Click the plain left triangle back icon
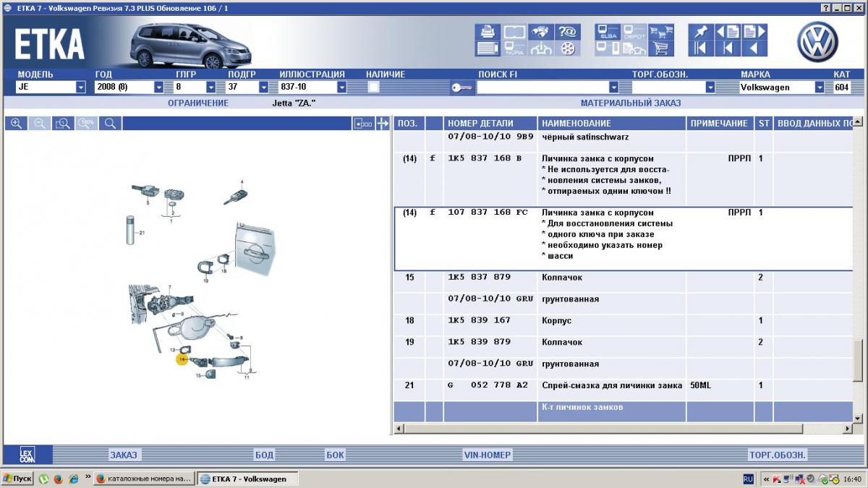868x488 pixels. pyautogui.click(x=754, y=48)
